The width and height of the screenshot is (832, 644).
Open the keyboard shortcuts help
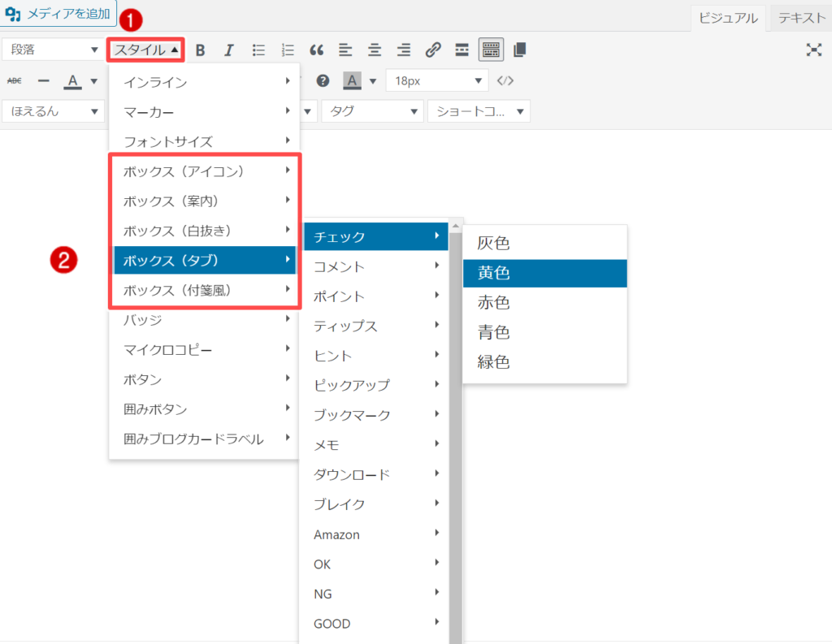[323, 80]
